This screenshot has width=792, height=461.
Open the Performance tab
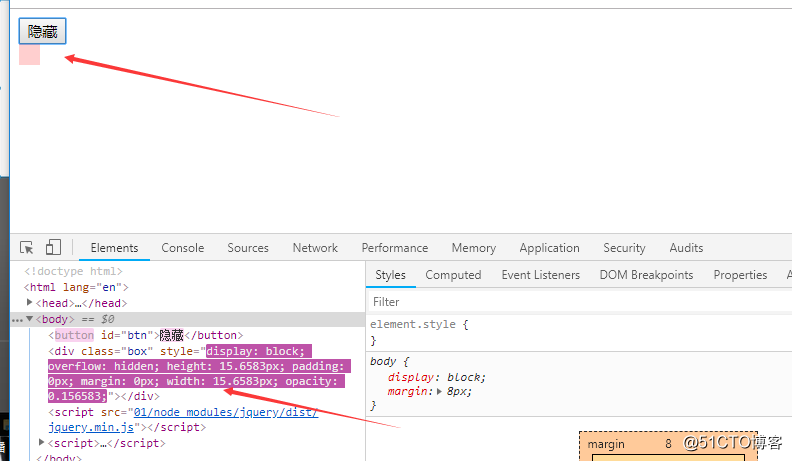click(x=394, y=248)
